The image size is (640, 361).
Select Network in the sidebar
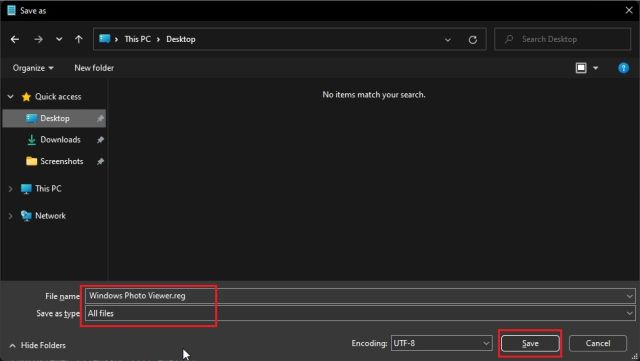coord(50,216)
